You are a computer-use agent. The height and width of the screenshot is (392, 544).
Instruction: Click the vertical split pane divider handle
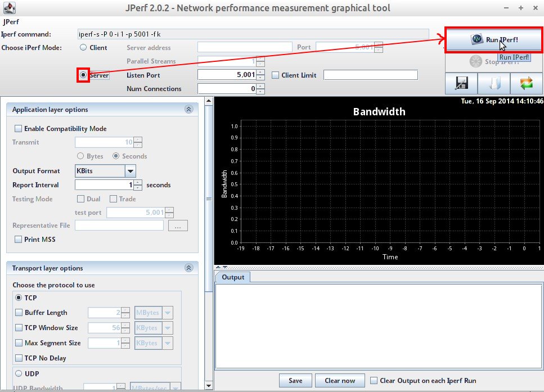(209, 199)
